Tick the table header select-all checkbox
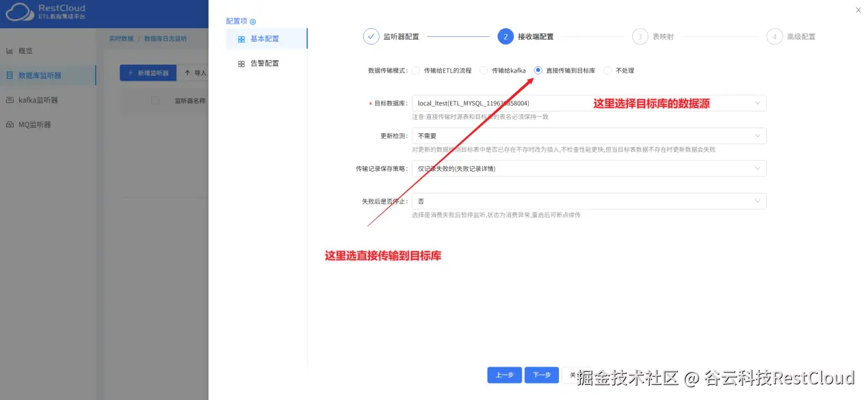868x400 pixels. 155,101
